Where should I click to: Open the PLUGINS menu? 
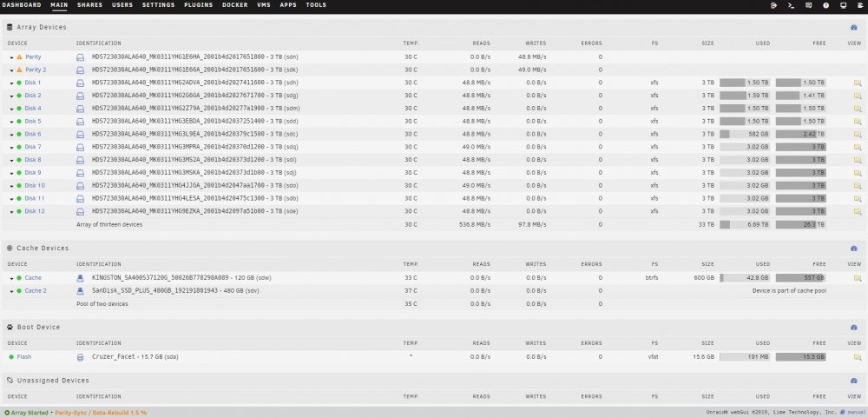tap(198, 5)
